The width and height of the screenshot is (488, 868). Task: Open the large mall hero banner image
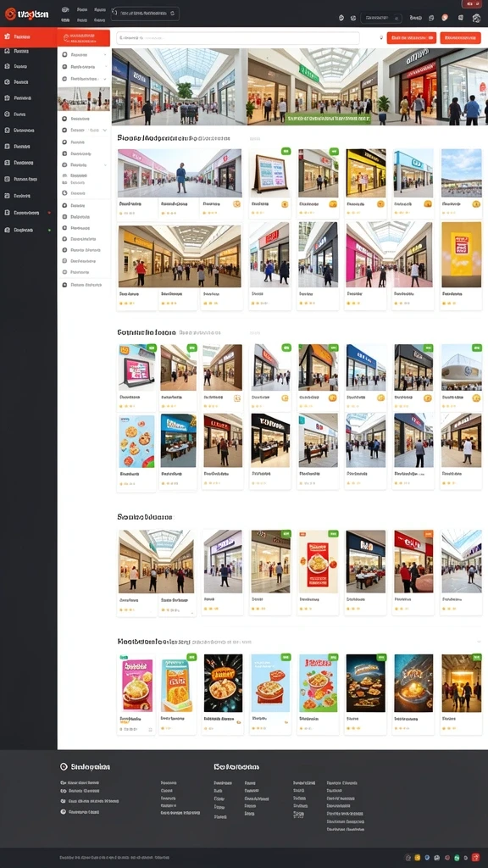pos(299,86)
